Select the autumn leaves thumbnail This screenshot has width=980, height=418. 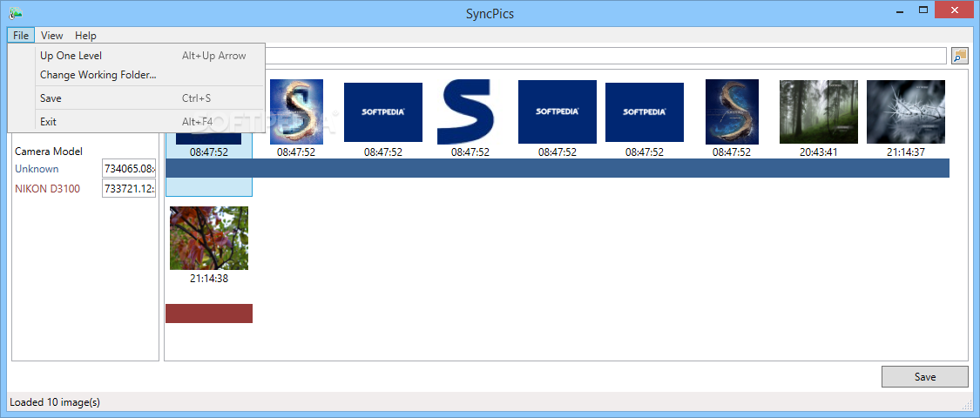(x=209, y=238)
